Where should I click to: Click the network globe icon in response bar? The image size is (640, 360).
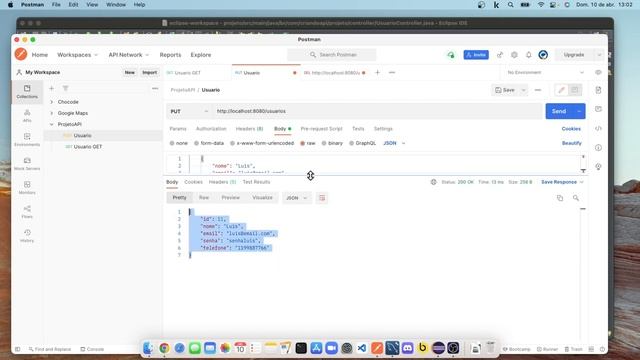click(433, 182)
